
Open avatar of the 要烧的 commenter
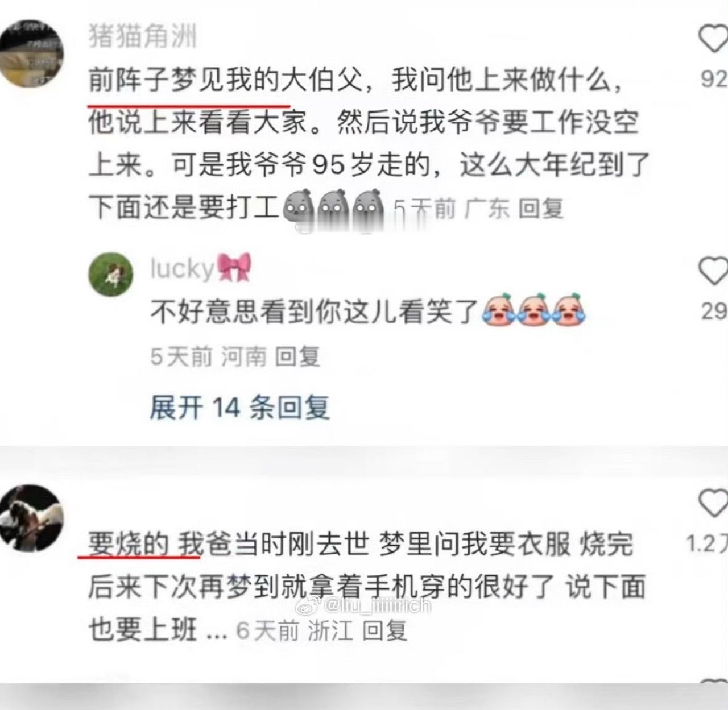coord(32,517)
